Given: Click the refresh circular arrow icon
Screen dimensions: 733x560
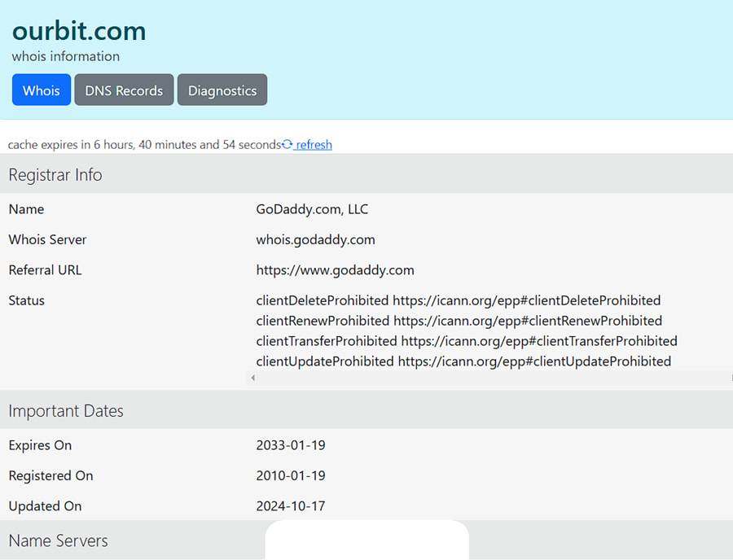Looking at the screenshot, I should coord(287,144).
